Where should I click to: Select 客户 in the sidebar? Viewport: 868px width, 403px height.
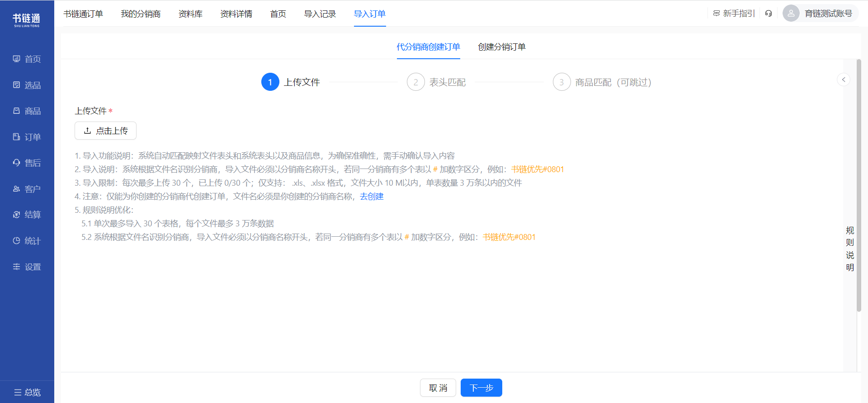click(27, 189)
